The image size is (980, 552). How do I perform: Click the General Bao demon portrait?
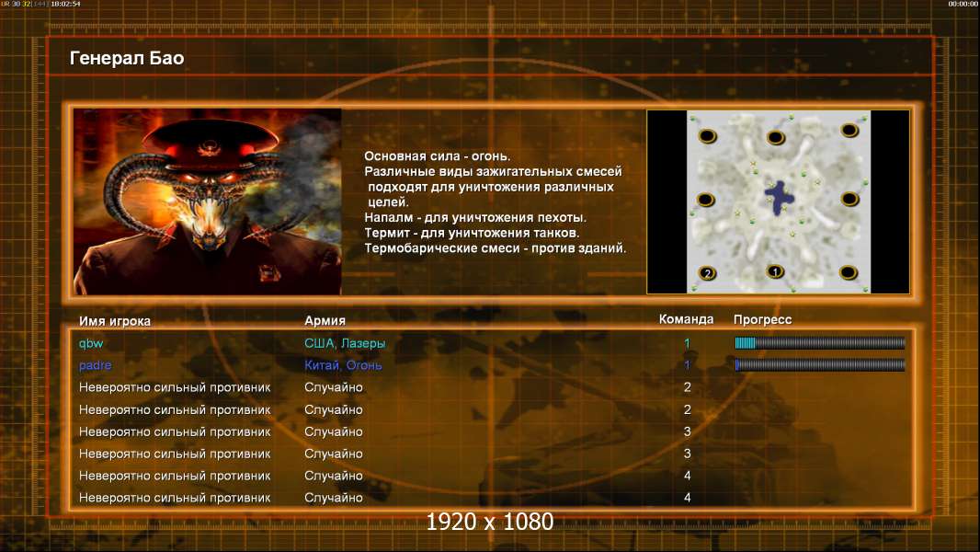tap(208, 201)
